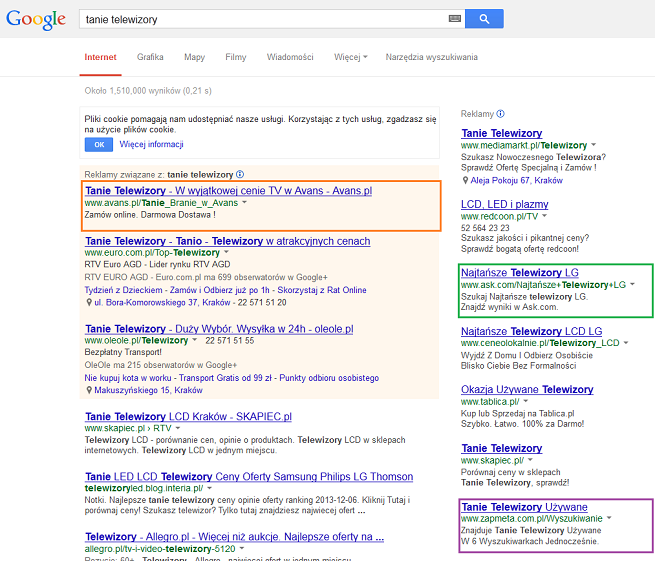Screen dimensions: 655x561
Task: Switch to the Grafika tab
Action: (150, 57)
